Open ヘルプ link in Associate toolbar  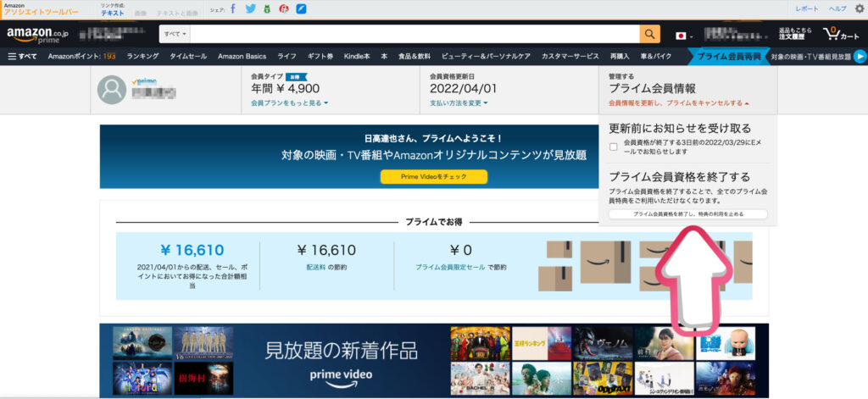point(837,8)
